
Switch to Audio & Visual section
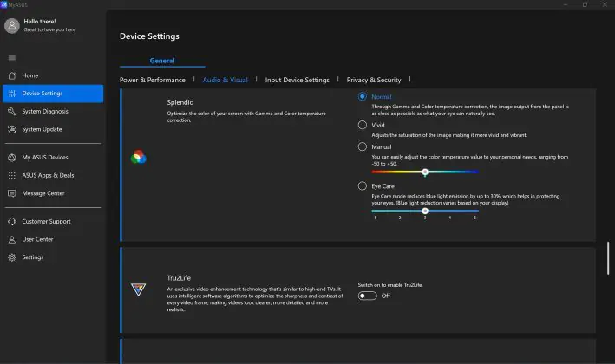click(x=226, y=80)
